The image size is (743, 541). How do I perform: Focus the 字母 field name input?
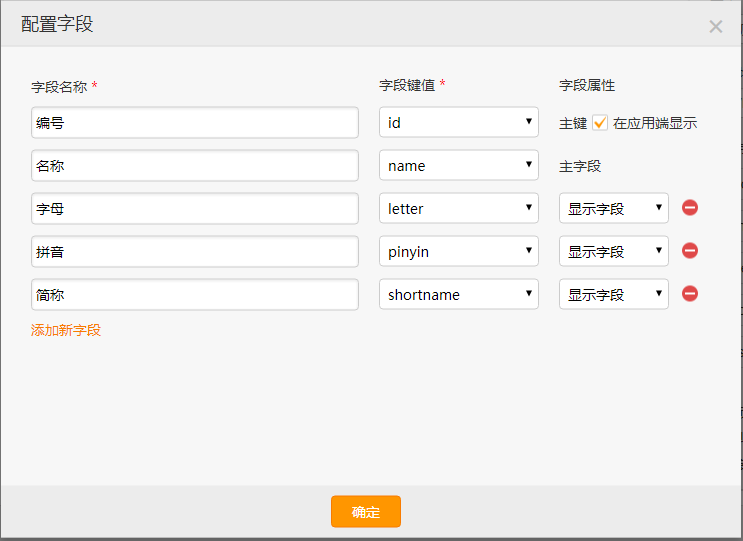(195, 208)
